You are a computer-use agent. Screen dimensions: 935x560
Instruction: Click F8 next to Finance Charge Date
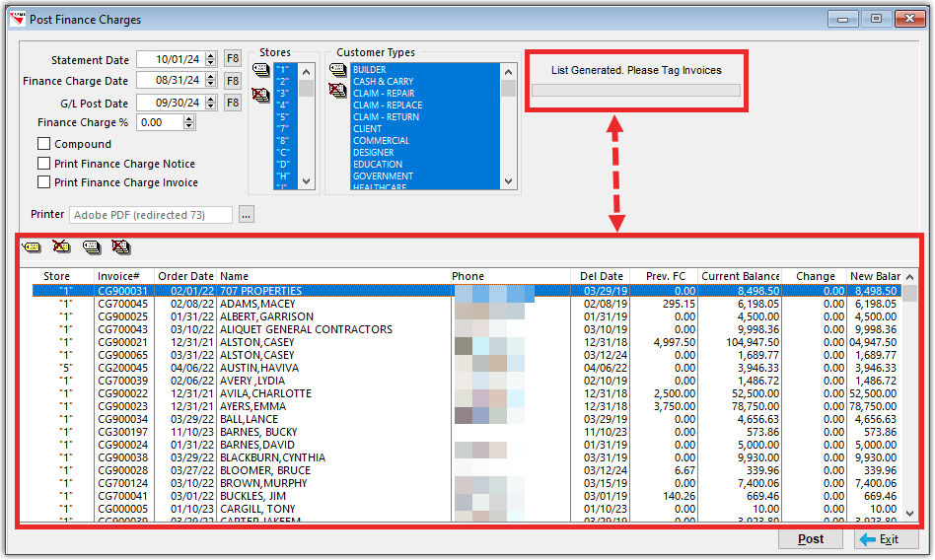[x=233, y=81]
